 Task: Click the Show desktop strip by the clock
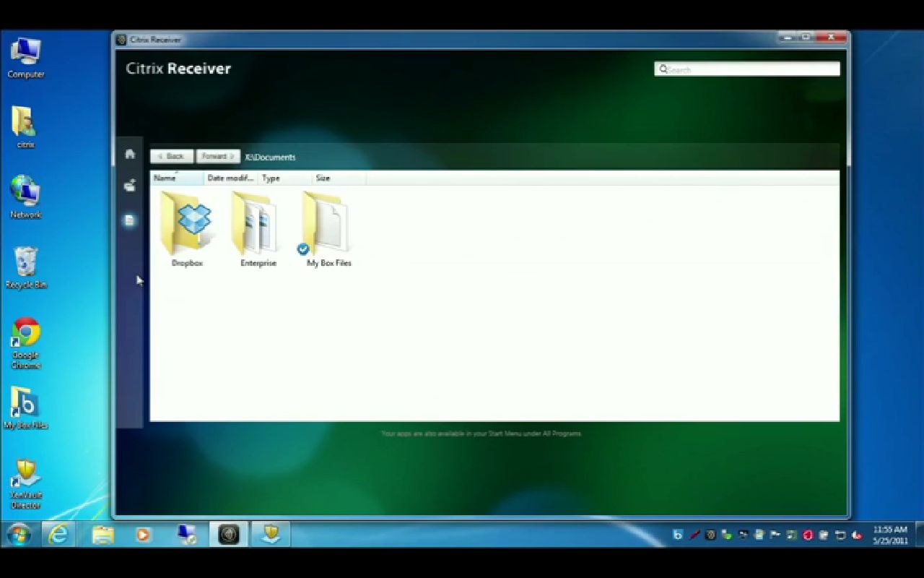click(920, 535)
